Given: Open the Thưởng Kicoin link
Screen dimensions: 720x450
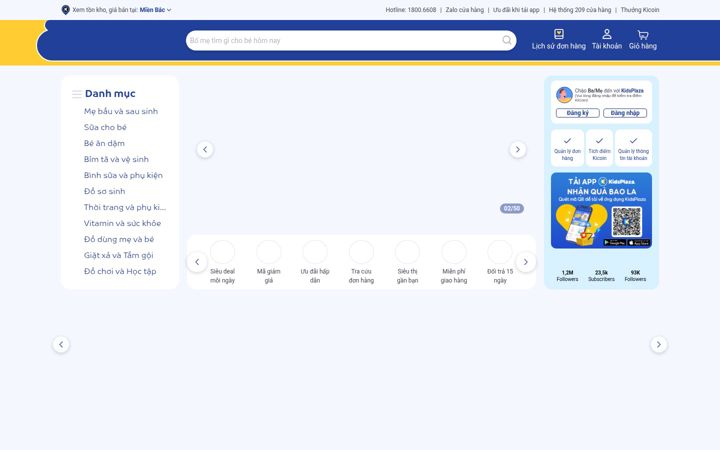Looking at the screenshot, I should click(x=640, y=10).
